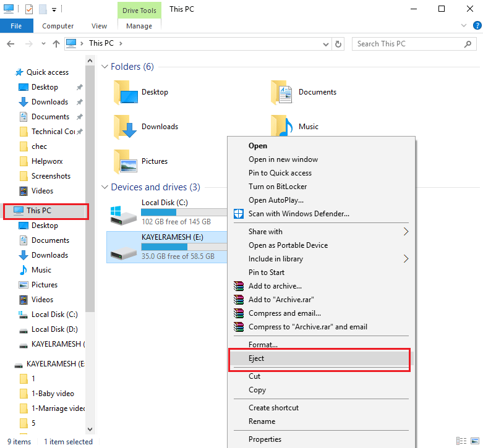Open the File menu
483x448 pixels.
coord(16,26)
